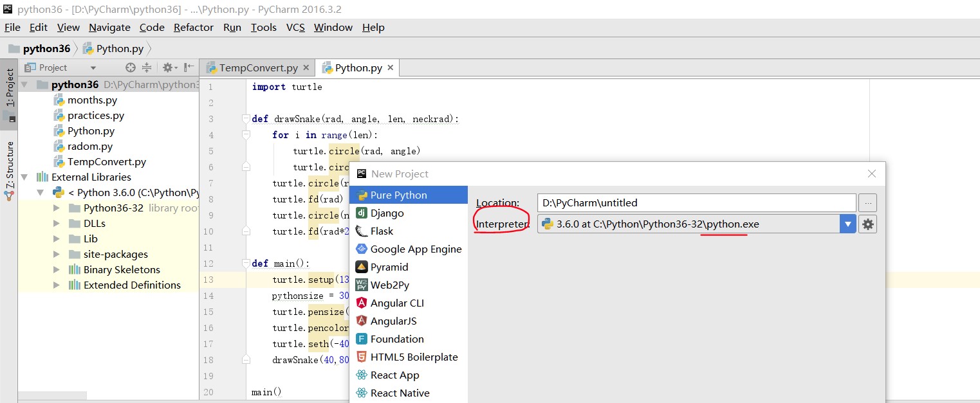Switch to the Python.py editor tab

358,67
